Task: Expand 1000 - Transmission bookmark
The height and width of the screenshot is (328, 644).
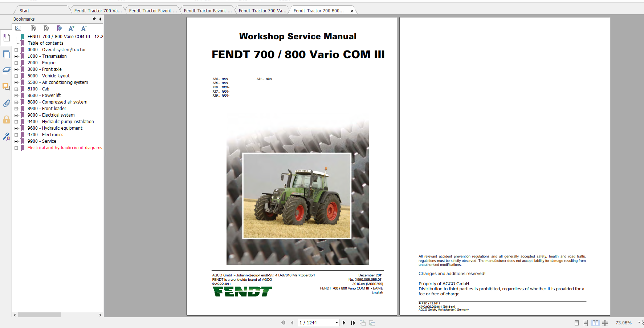Action: point(16,56)
